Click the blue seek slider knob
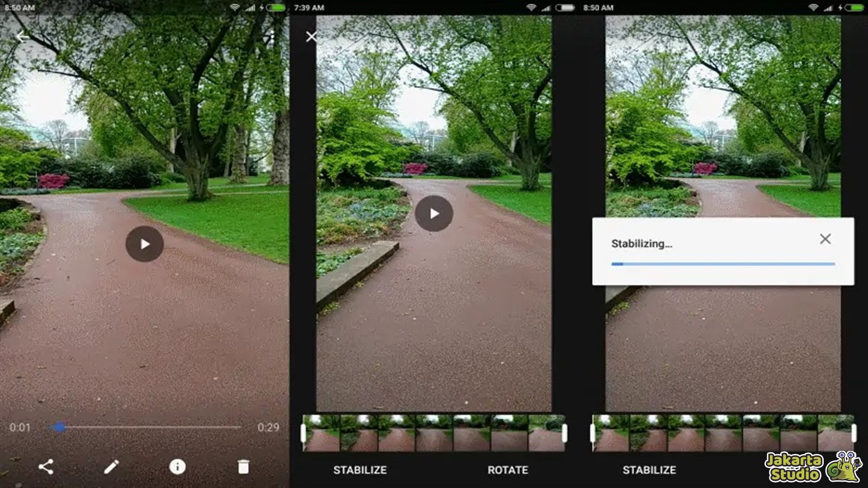This screenshot has height=488, width=868. pos(60,427)
